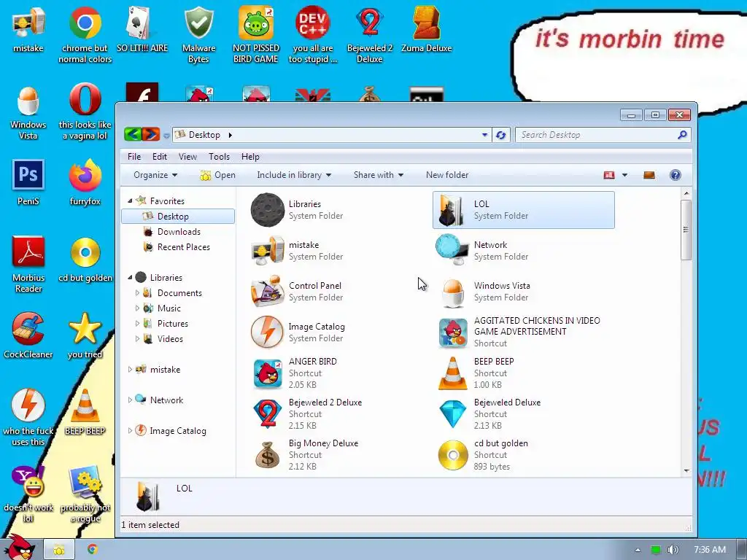Collapse the Favorites tree section

tap(130, 201)
